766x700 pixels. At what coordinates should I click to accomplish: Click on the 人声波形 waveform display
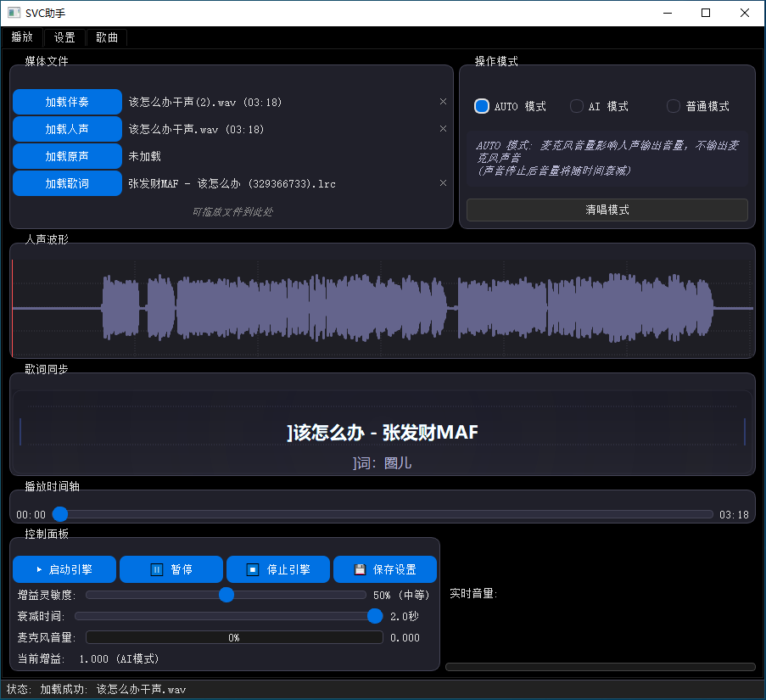383,308
